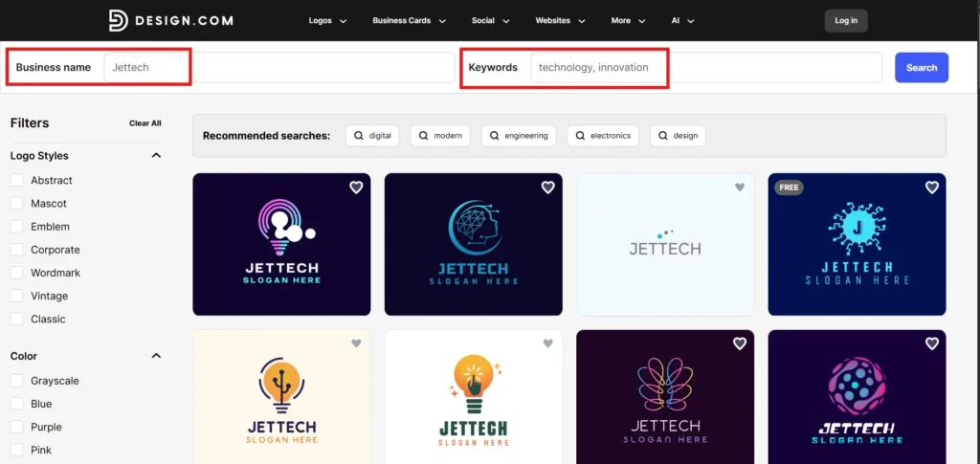Screen dimensions: 980x464
Task: Click into the Keywords input field
Action: tap(705, 68)
